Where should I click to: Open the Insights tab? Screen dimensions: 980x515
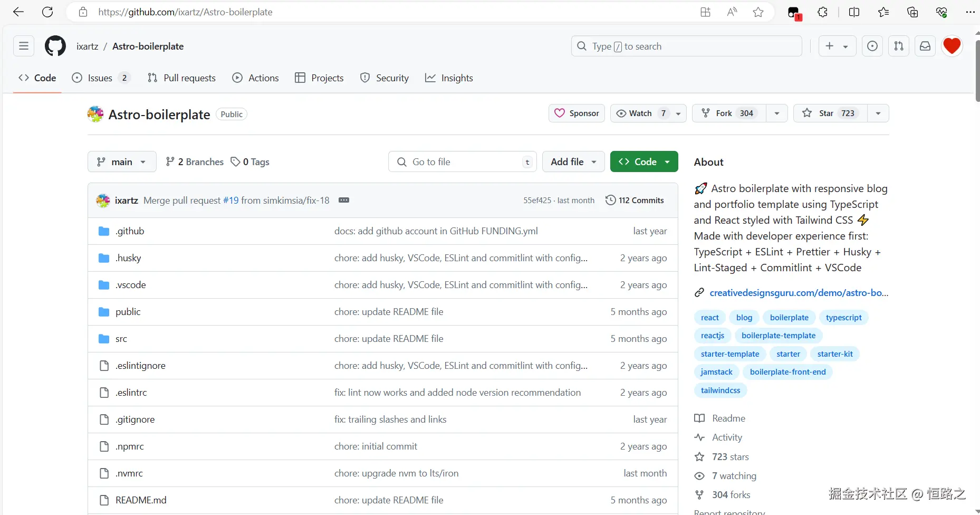449,78
